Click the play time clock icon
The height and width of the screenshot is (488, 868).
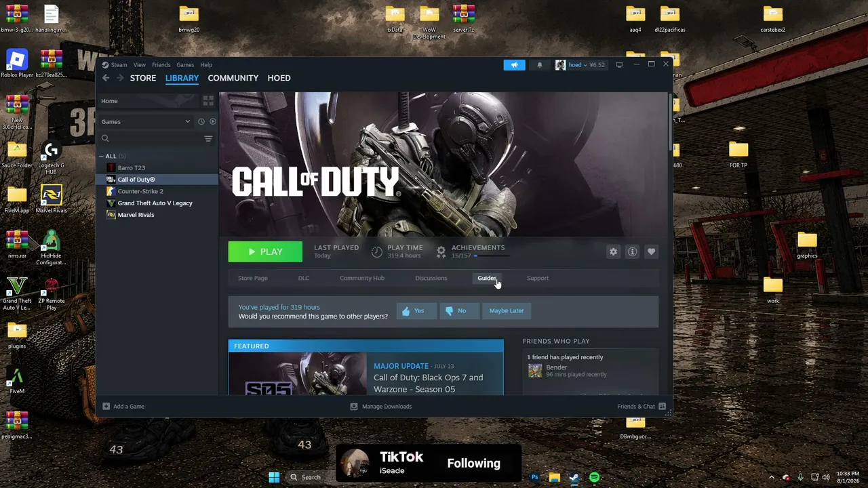377,251
